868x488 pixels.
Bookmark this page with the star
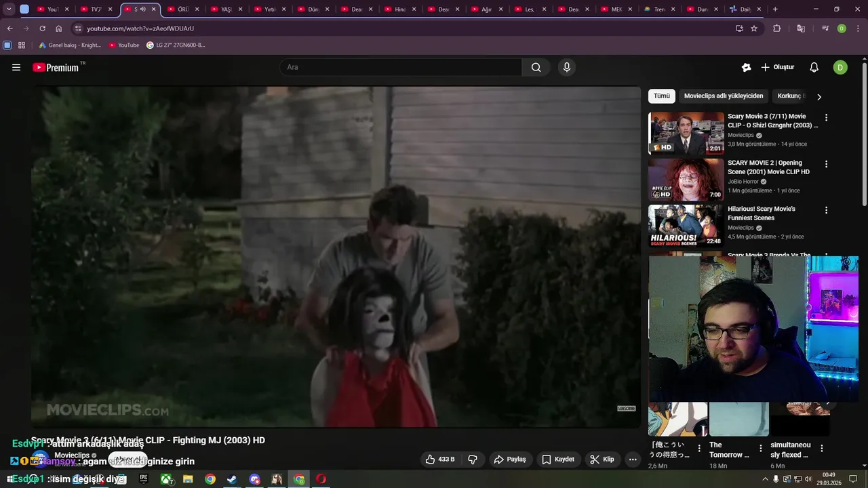tap(754, 28)
